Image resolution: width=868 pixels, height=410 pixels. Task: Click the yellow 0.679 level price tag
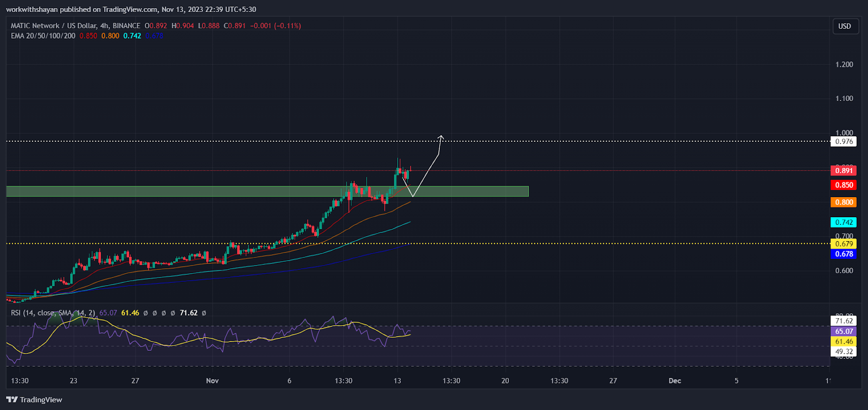pos(844,244)
